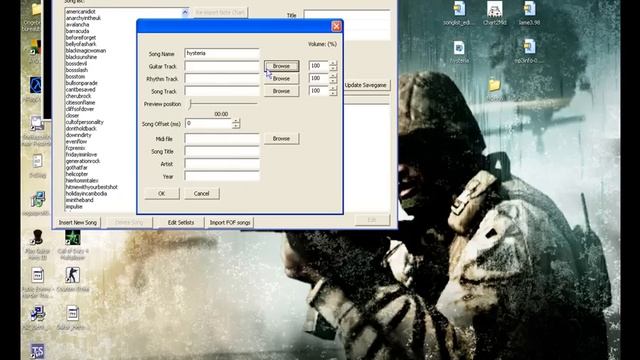Click the Guitar Track volume value box

click(x=319, y=66)
